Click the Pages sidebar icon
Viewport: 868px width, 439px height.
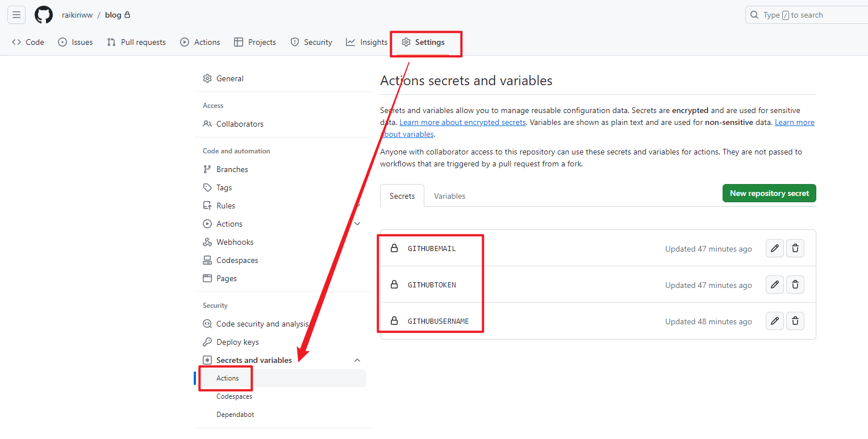pyautogui.click(x=208, y=278)
